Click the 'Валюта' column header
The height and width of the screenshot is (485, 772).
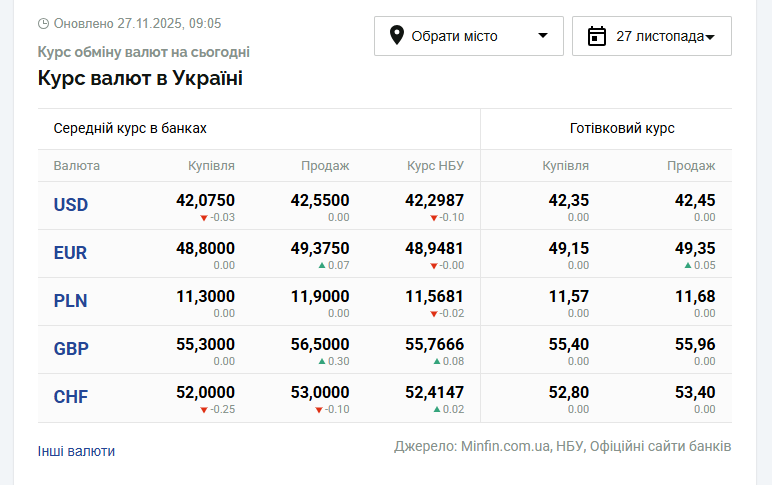[x=77, y=166]
